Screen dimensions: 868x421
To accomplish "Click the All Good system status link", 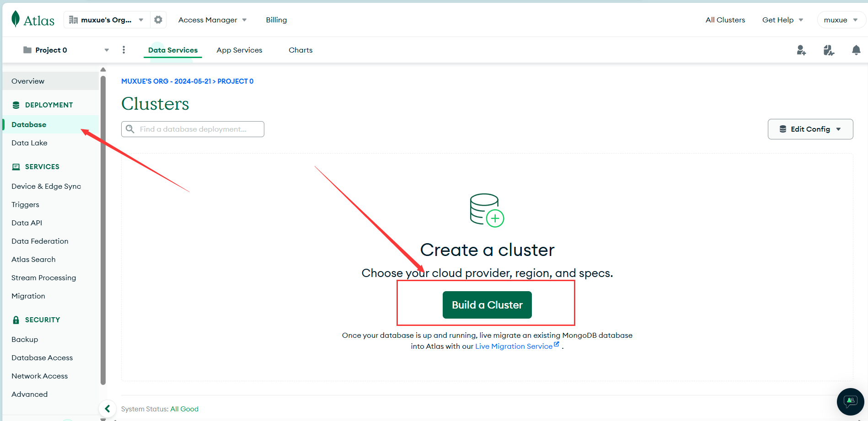I will 184,409.
